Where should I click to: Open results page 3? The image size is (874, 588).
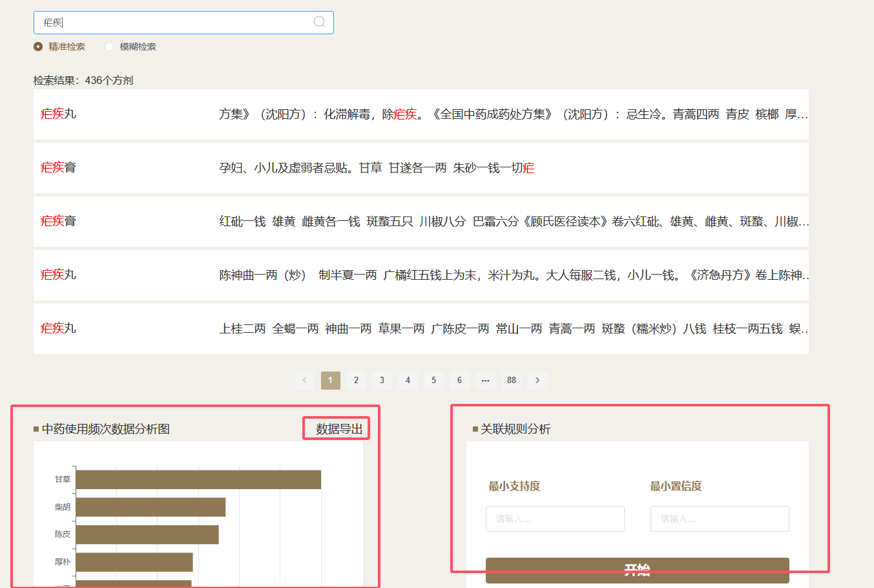pyautogui.click(x=382, y=380)
